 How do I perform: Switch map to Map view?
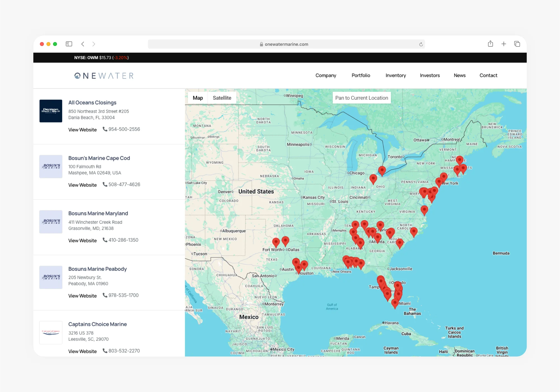198,98
